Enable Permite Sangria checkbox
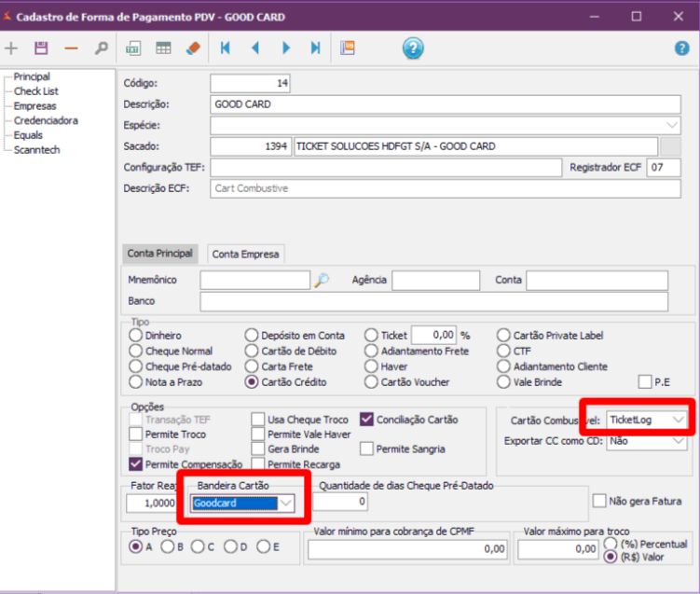The width and height of the screenshot is (700, 594). (366, 449)
